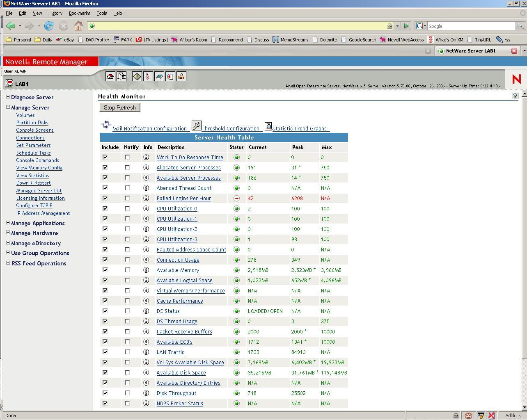This screenshot has width=527, height=420.
Task: Uncheck Include for Connection Usage
Action: pos(105,260)
